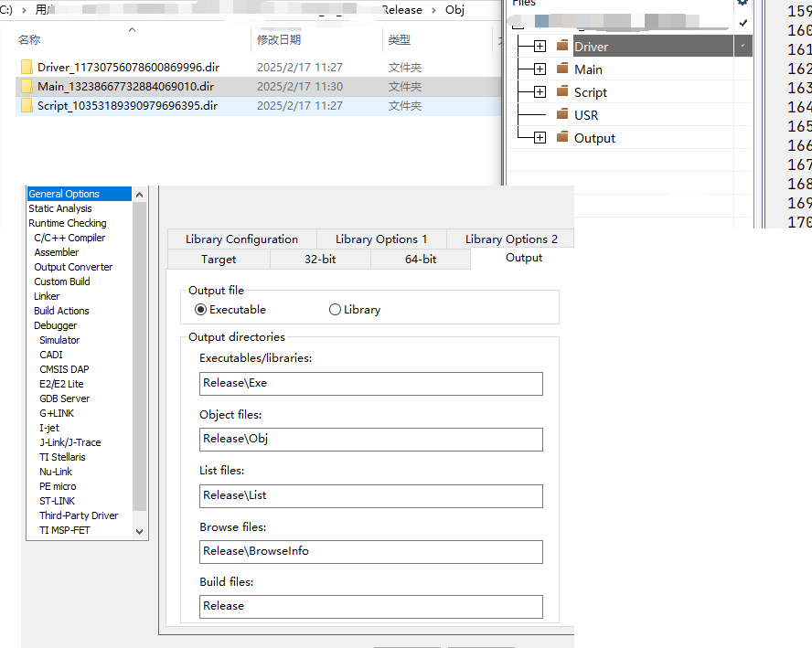Expand the Output node in workspace tree
Viewport: 812px width, 648px height.
click(540, 137)
